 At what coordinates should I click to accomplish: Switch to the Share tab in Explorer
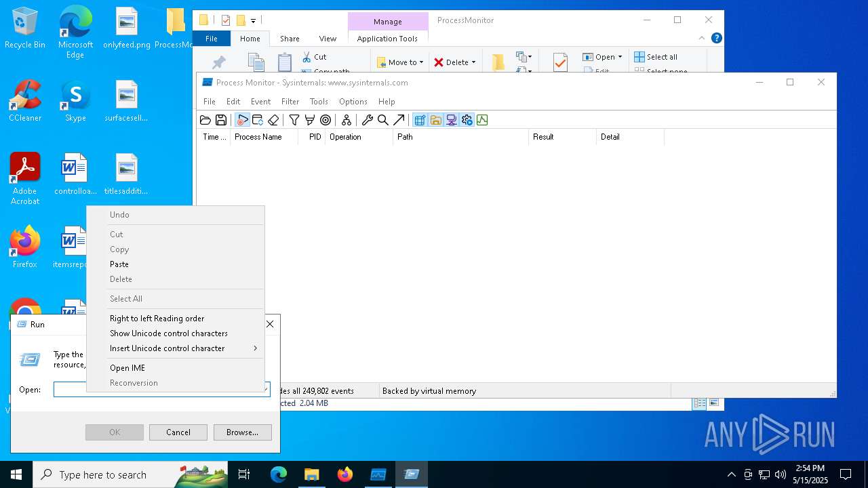290,39
